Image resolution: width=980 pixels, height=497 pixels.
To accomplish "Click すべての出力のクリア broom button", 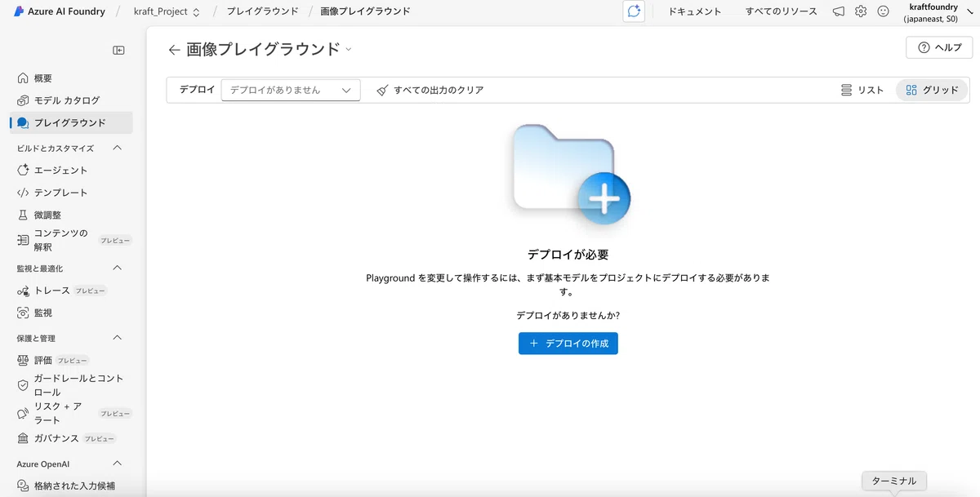I will pos(430,90).
